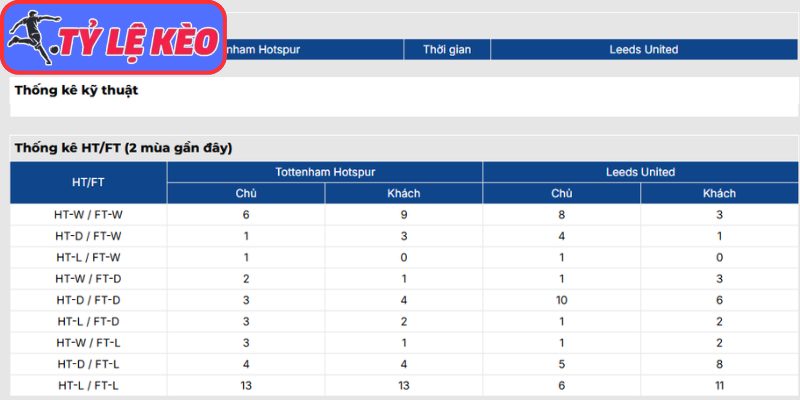Select Leeds Khách value 0 in HT-L / FT-W row
800x400 pixels.
coord(719,258)
